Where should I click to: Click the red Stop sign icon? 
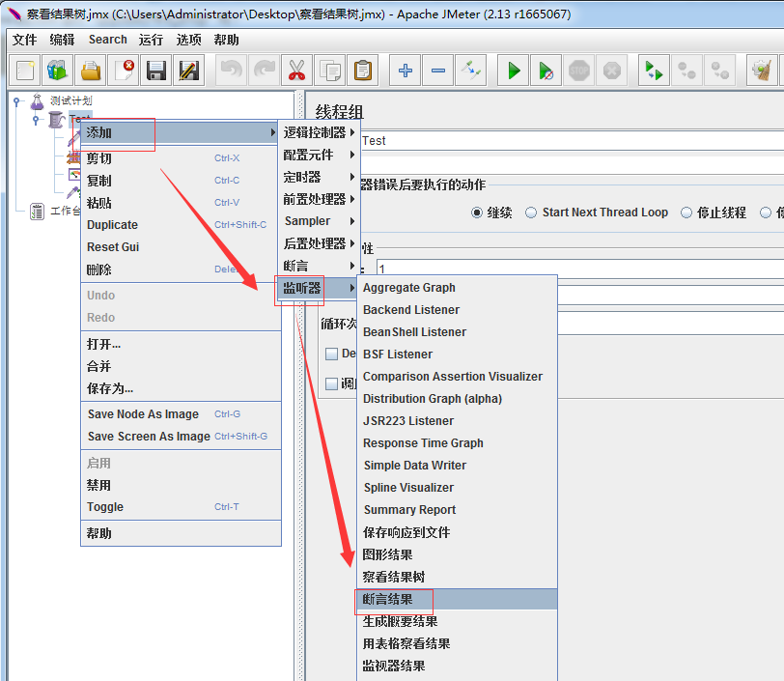pyautogui.click(x=579, y=71)
